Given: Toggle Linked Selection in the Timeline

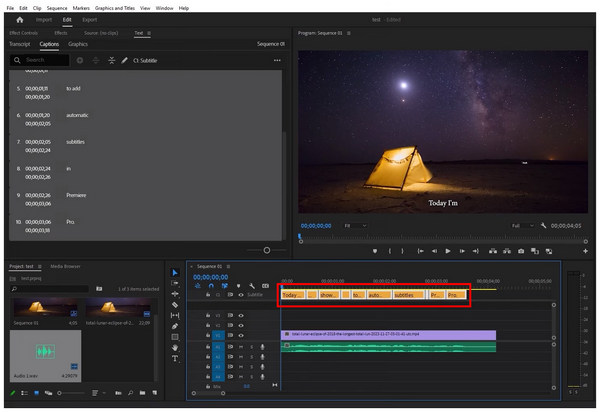Looking at the screenshot, I should (x=225, y=286).
